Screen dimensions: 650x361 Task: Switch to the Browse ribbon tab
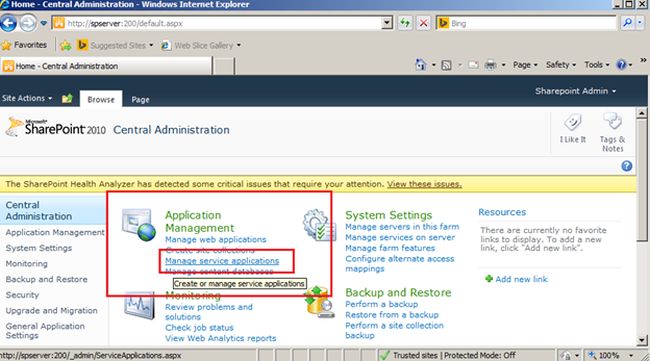point(101,99)
